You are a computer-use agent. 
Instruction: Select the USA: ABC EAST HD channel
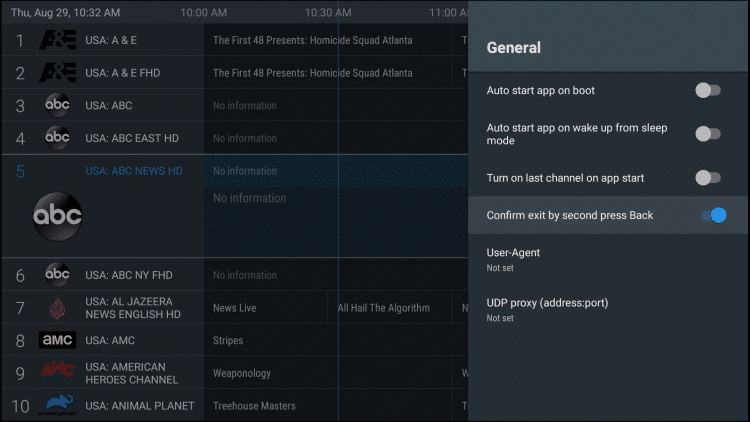coord(130,138)
